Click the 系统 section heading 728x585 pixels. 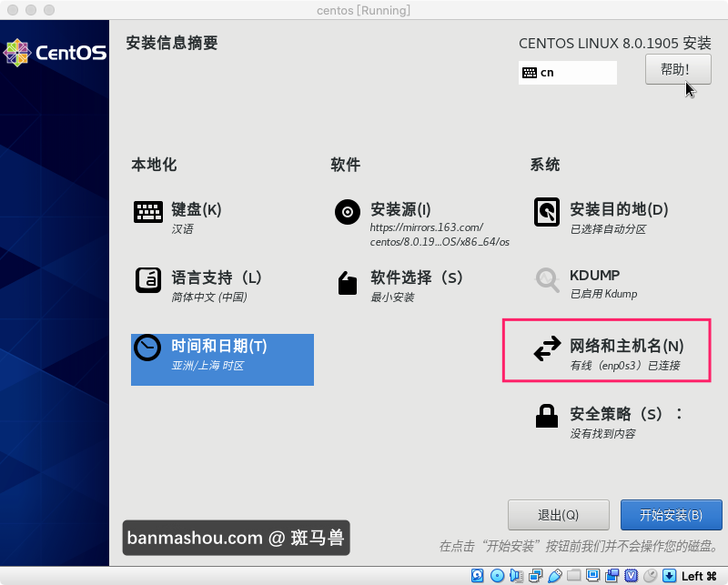click(545, 165)
